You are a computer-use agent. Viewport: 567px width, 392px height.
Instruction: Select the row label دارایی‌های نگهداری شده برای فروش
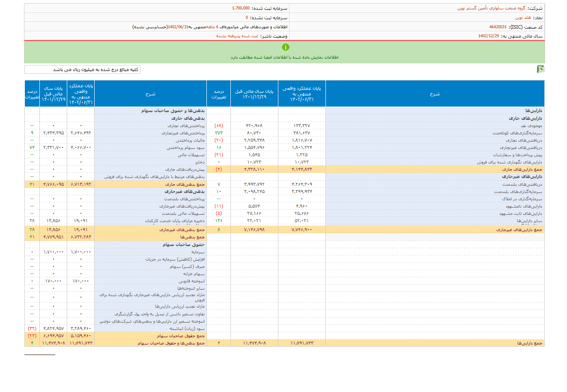[x=510, y=162]
